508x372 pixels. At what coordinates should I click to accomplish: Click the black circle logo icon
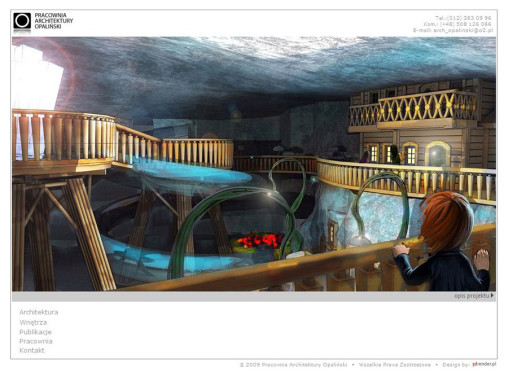tap(22, 21)
